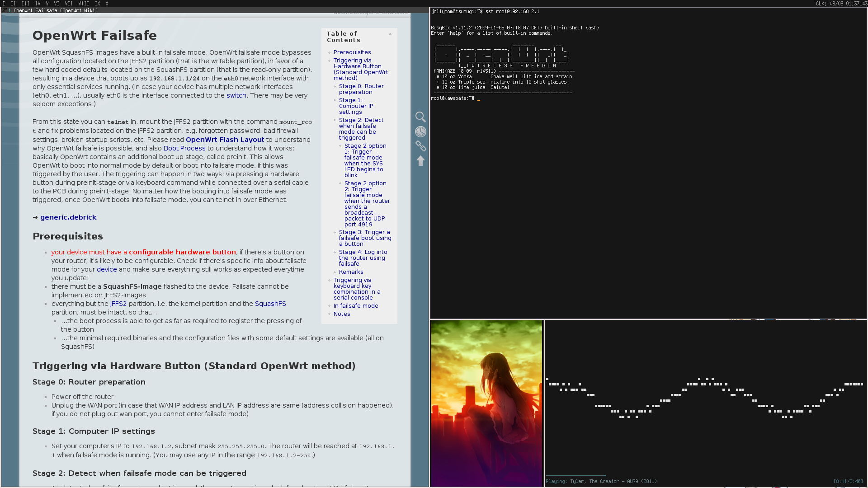Image resolution: width=868 pixels, height=488 pixels.
Task: Click the magnifier search icon in wiki sidebar
Action: [x=420, y=117]
